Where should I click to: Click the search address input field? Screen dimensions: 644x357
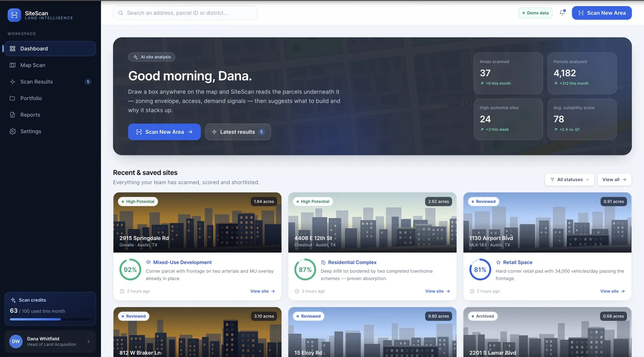click(x=185, y=13)
